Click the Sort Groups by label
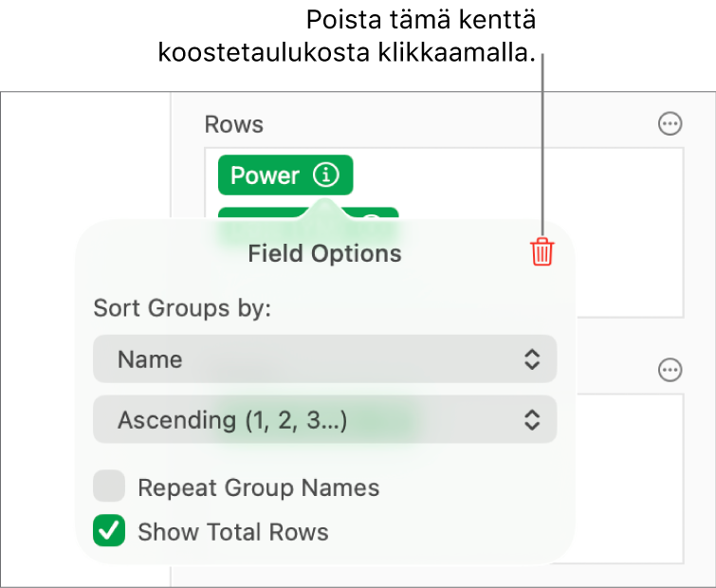The height and width of the screenshot is (588, 716). (x=182, y=309)
